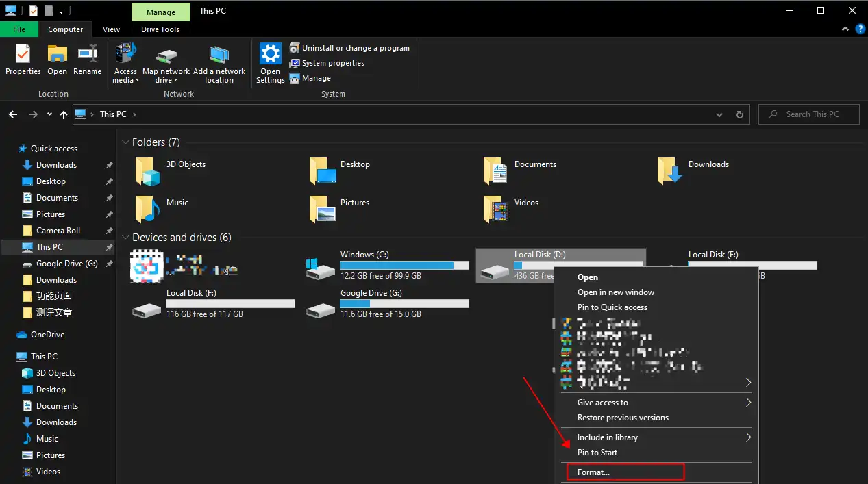Choose Restore previous versions

pyautogui.click(x=623, y=418)
